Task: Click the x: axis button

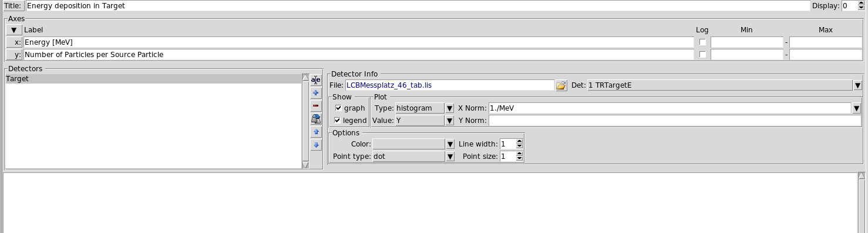Action: click(x=14, y=42)
